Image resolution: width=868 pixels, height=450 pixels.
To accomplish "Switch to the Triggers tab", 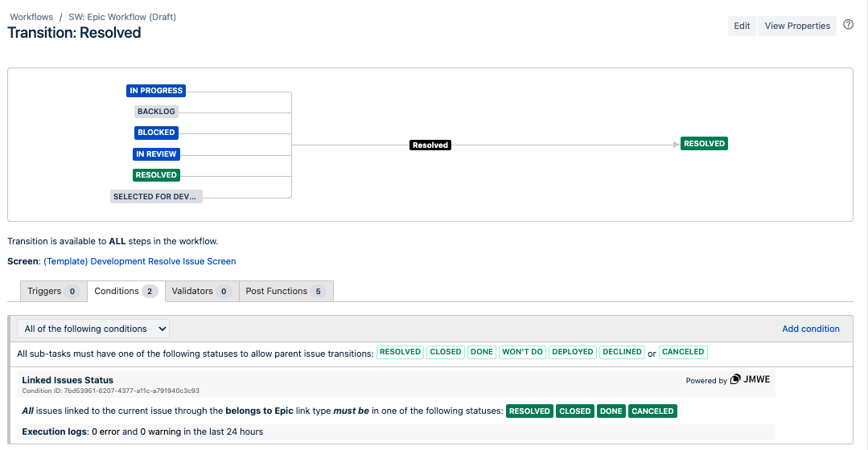I will coord(54,292).
